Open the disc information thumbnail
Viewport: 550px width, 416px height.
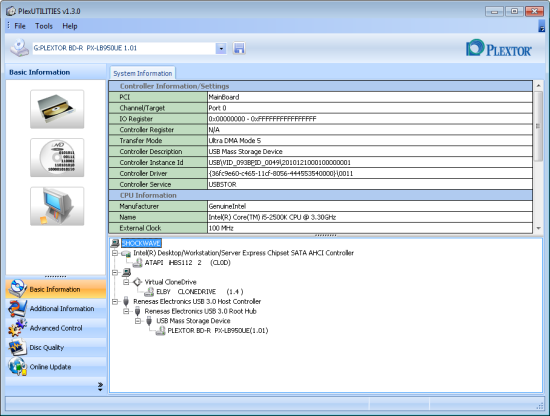tap(57, 157)
